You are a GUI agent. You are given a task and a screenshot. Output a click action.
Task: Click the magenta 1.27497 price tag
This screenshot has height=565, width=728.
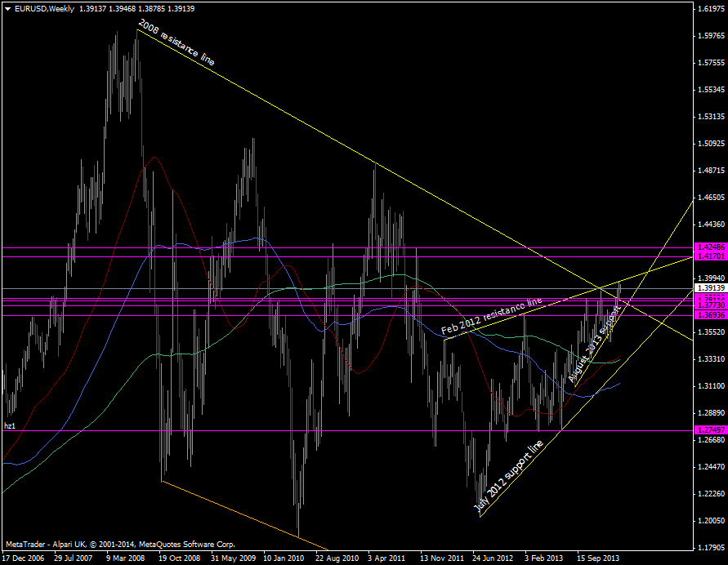coord(708,429)
